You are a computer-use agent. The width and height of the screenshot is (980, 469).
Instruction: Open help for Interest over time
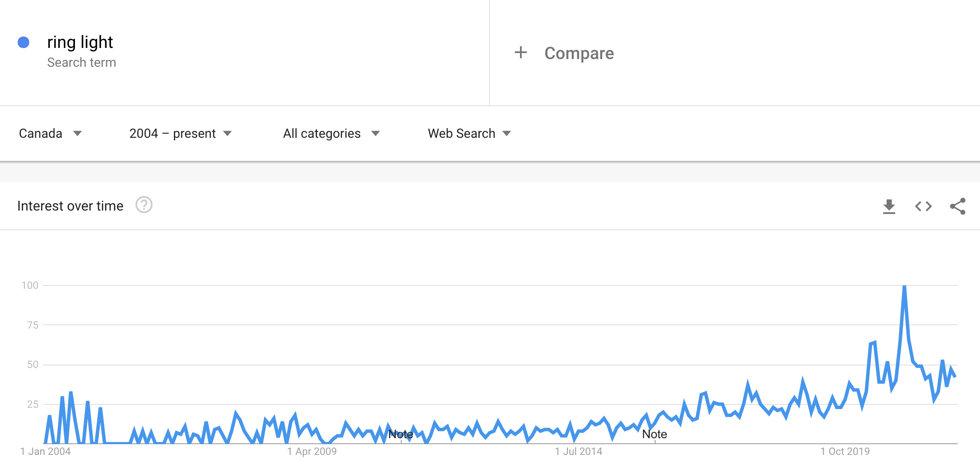click(x=144, y=205)
